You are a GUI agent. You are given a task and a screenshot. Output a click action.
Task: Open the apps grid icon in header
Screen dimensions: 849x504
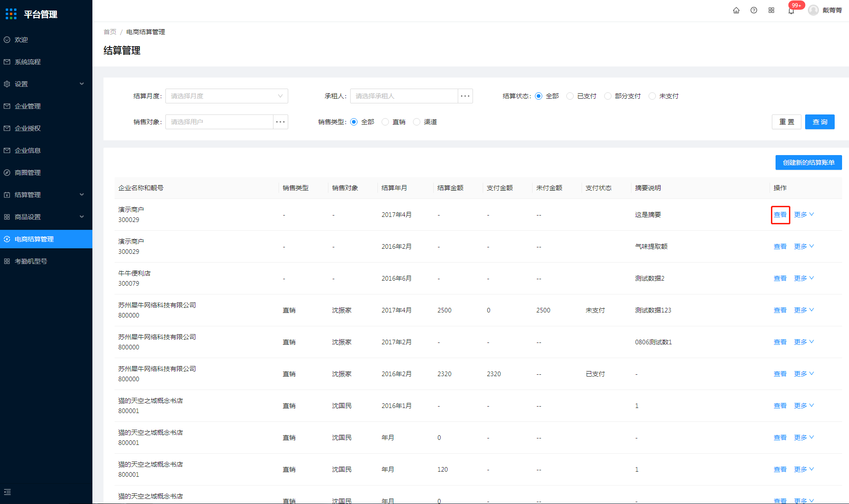[x=771, y=10]
